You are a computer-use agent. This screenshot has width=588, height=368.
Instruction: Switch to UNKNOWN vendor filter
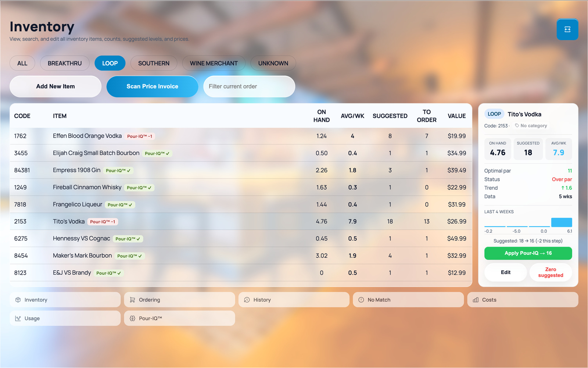tap(273, 63)
